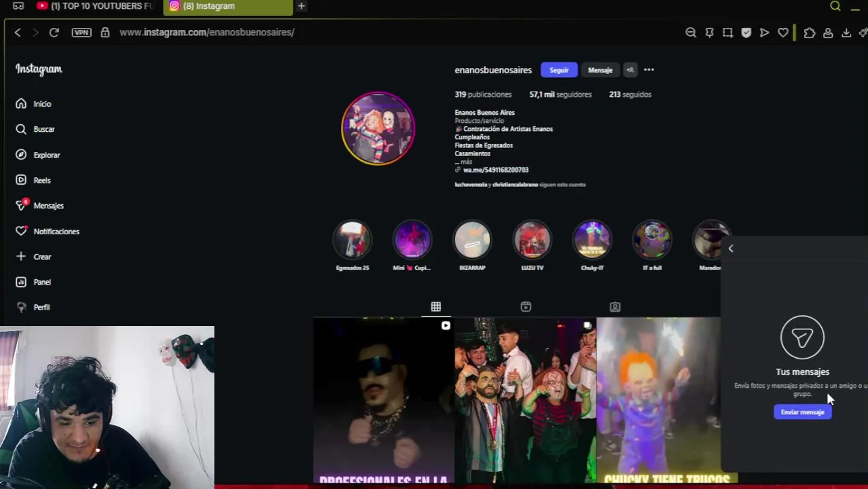Screen dimensions: 868x489
Task: Go back in browser history
Action: (18, 32)
